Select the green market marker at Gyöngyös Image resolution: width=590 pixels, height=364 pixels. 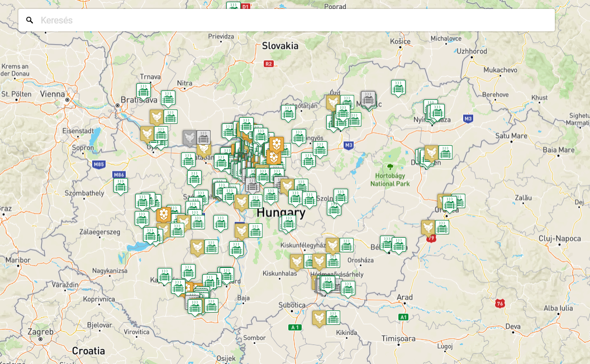[x=299, y=136]
